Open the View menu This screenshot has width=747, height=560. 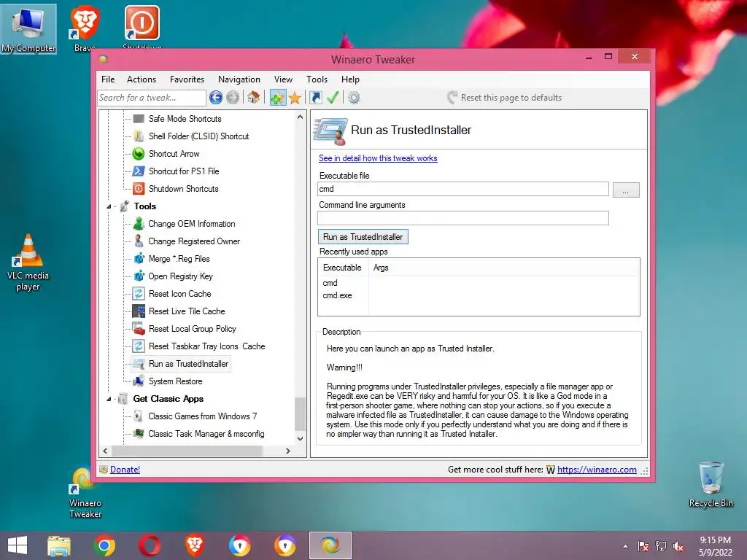click(283, 79)
